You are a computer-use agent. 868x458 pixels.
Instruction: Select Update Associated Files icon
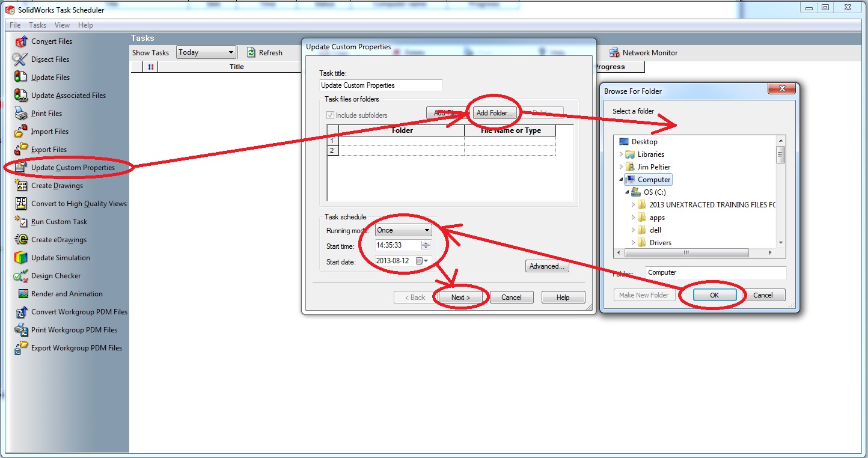pyautogui.click(x=21, y=96)
